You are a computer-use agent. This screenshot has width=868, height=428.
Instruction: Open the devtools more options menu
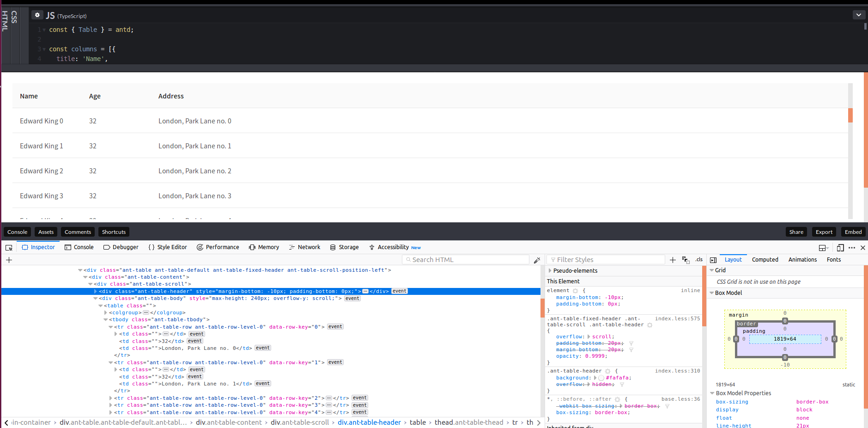pyautogui.click(x=852, y=248)
